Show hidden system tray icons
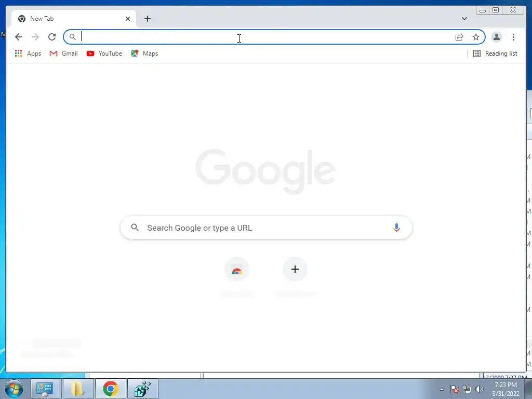Viewport: 532px width, 399px height. point(442,390)
